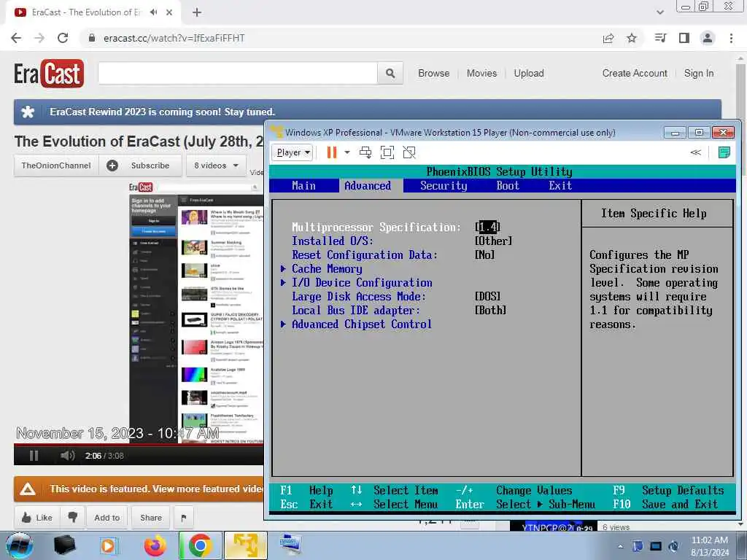The height and width of the screenshot is (560, 747).
Task: Expand I/O Device Configuration submenu
Action: coord(362,283)
